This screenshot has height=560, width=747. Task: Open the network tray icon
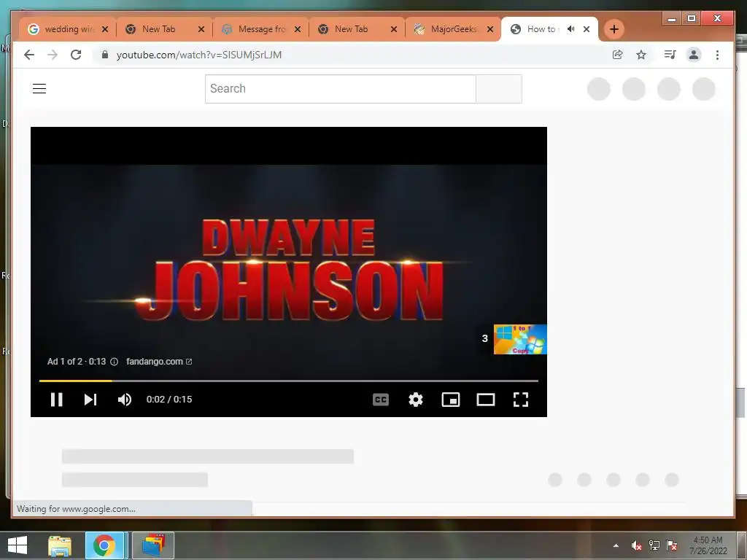[654, 545]
